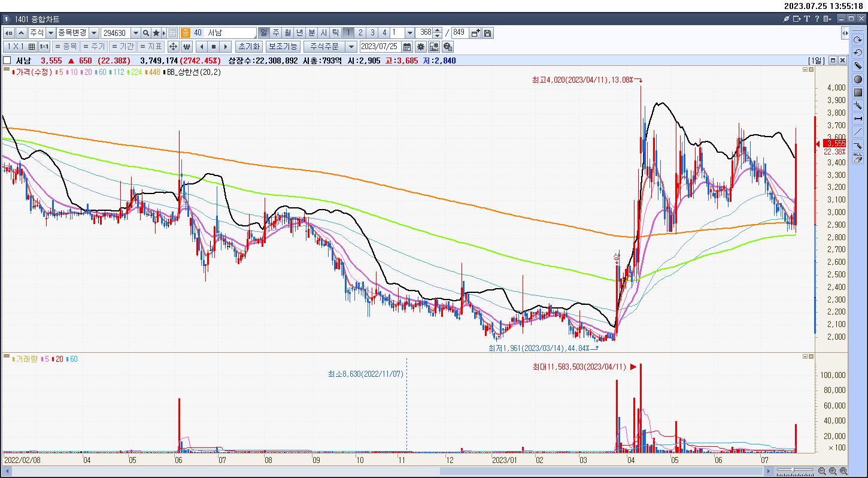The height and width of the screenshot is (478, 868).
Task: Click the save diskette icon in toolbar
Action: click(x=487, y=33)
